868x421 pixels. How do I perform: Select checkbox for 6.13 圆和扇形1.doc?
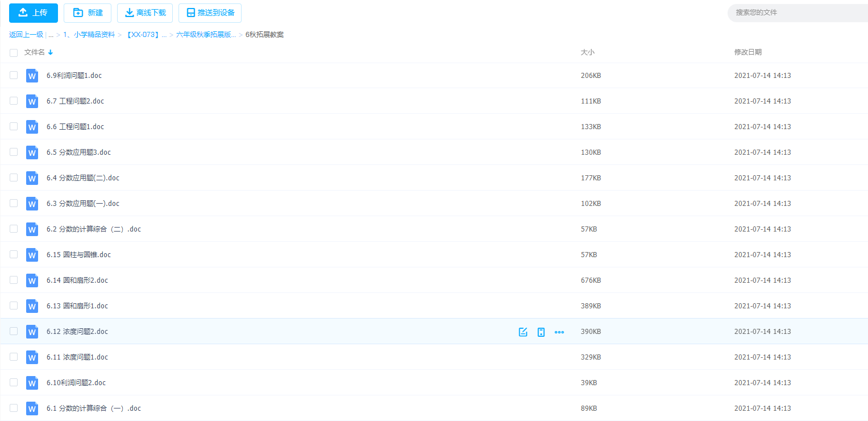coord(14,306)
